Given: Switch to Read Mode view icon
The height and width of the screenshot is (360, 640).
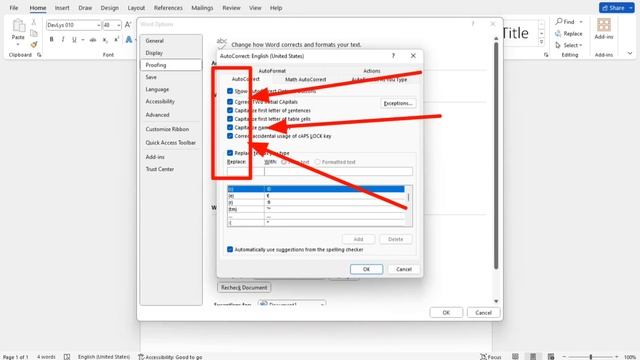Looking at the screenshot, I should point(515,356).
